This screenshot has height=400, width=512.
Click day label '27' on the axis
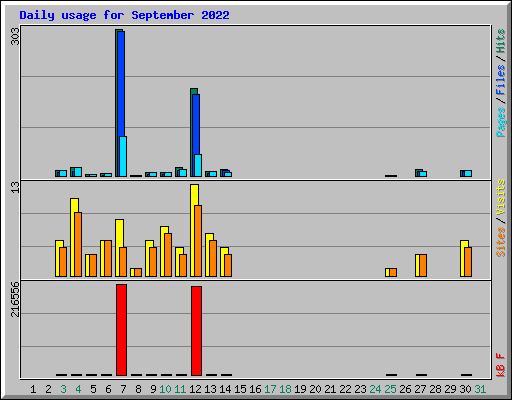click(x=420, y=389)
